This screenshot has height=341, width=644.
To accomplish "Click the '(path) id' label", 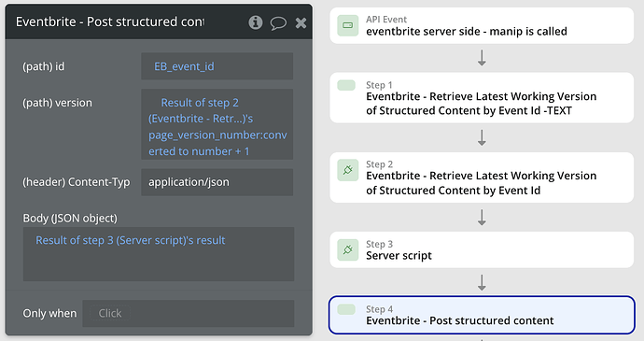I will tap(43, 66).
